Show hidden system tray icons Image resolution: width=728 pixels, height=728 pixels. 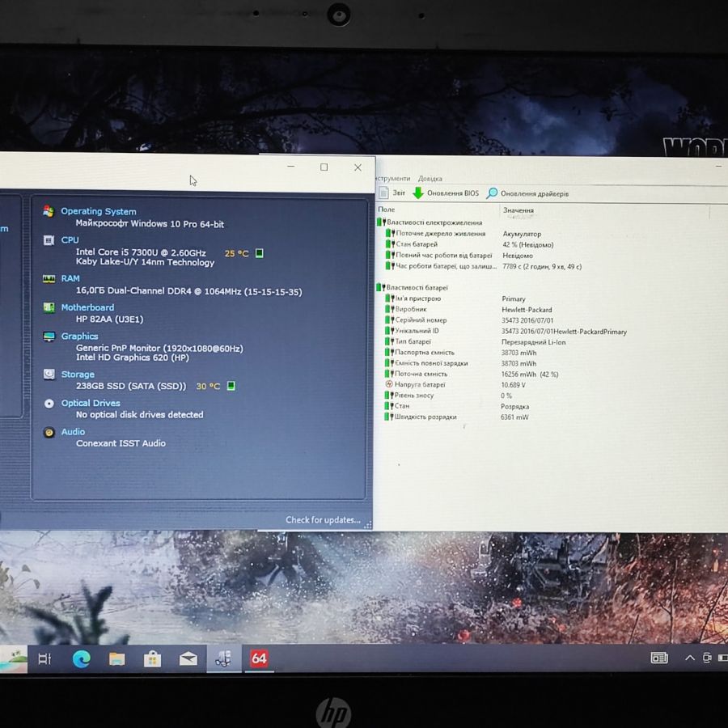click(x=690, y=658)
